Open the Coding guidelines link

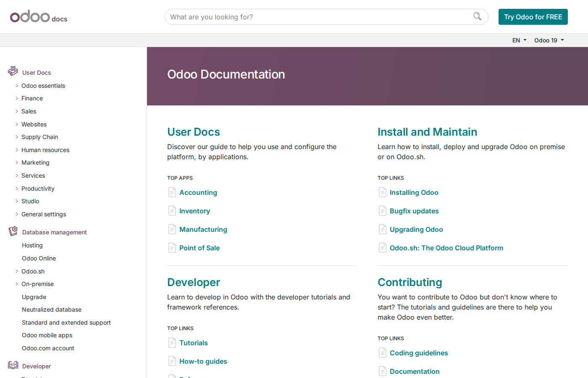pyautogui.click(x=419, y=353)
